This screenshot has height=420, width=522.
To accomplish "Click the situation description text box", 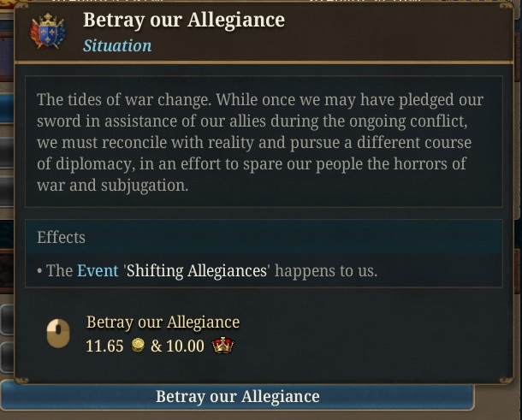I will click(x=264, y=141).
